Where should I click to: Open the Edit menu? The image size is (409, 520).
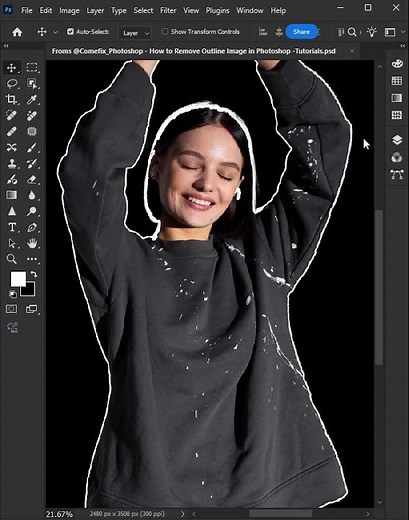(x=46, y=11)
